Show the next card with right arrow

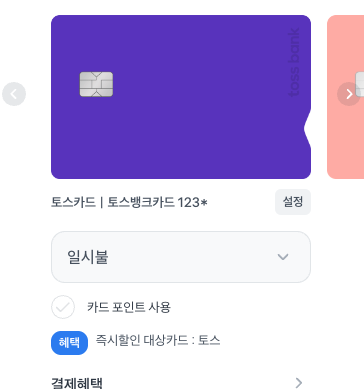349,94
